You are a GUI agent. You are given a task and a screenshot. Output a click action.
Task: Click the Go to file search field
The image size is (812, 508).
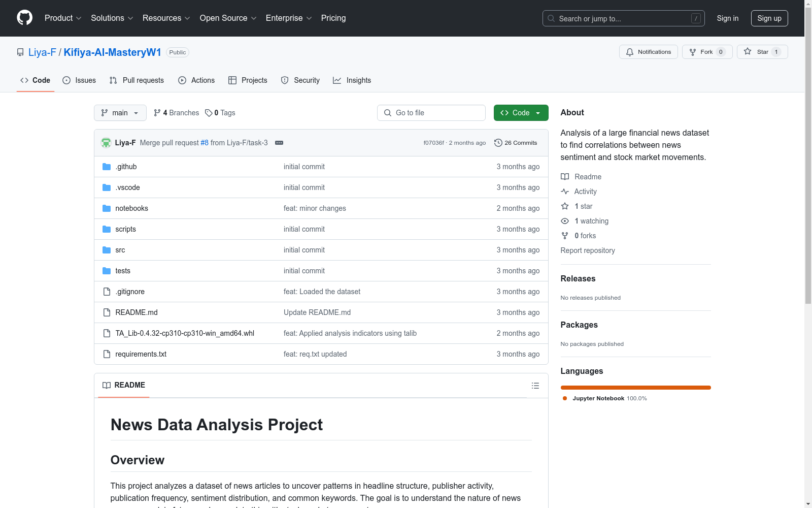(x=431, y=113)
